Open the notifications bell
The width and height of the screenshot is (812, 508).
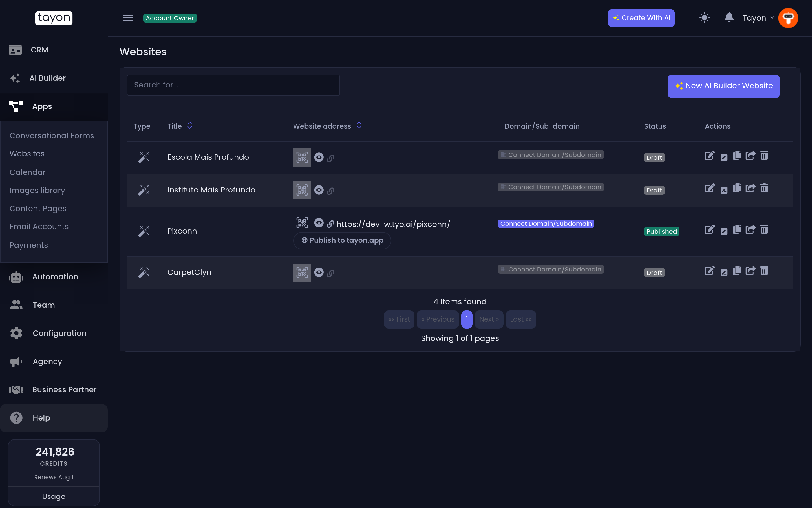point(729,17)
